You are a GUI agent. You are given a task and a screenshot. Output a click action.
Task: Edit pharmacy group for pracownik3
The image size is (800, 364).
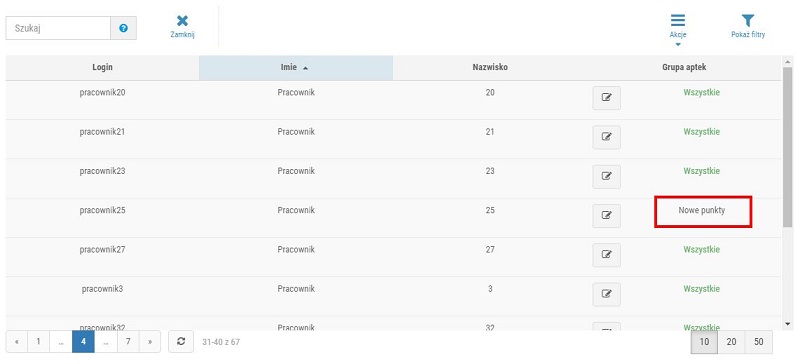coord(606,294)
